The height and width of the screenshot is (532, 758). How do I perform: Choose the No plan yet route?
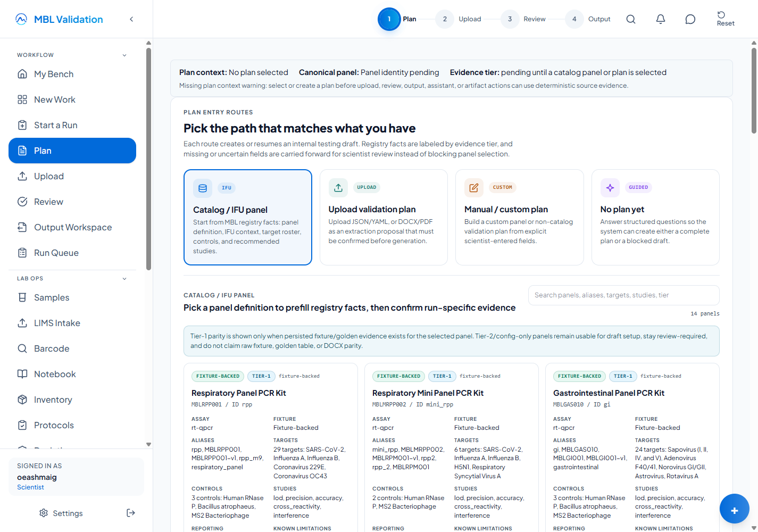655,217
